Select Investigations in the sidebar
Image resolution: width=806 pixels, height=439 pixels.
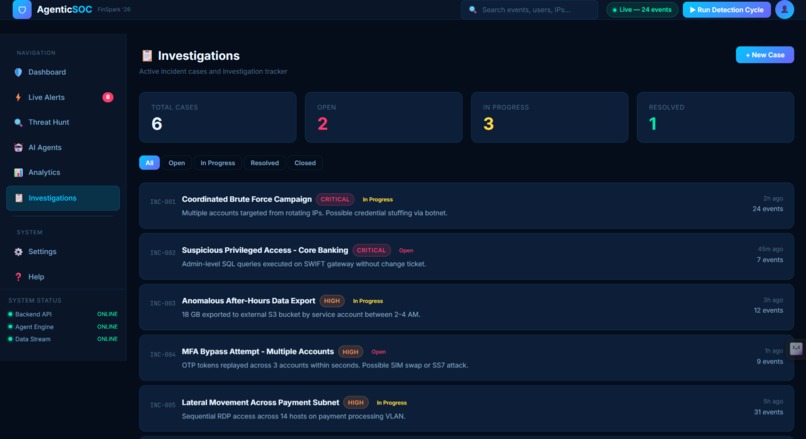point(63,198)
